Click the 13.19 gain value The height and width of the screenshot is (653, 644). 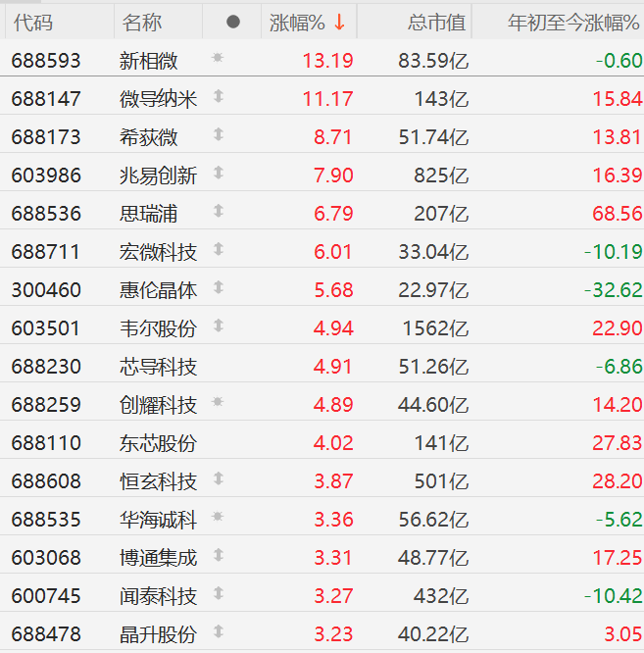(328, 61)
